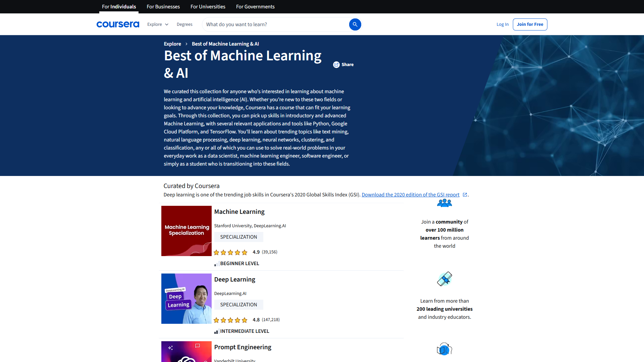Open the Deep Learning course title
The height and width of the screenshot is (362, 644).
[x=234, y=280]
